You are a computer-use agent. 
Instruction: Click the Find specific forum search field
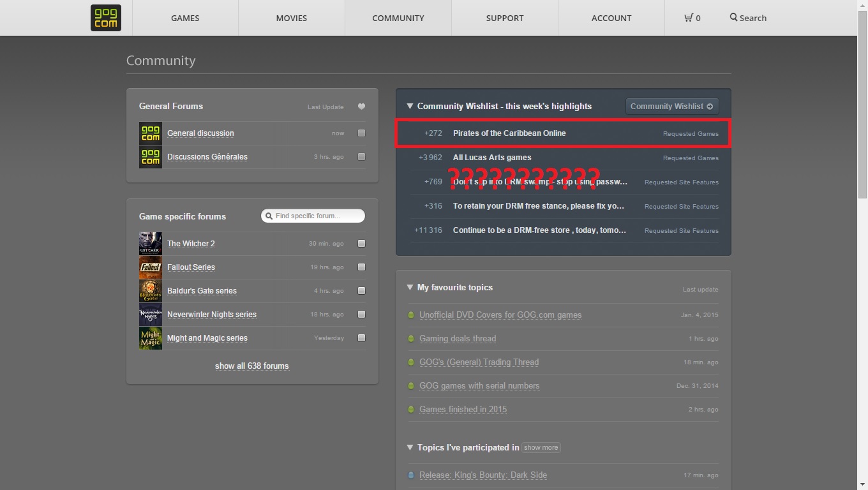click(x=313, y=216)
